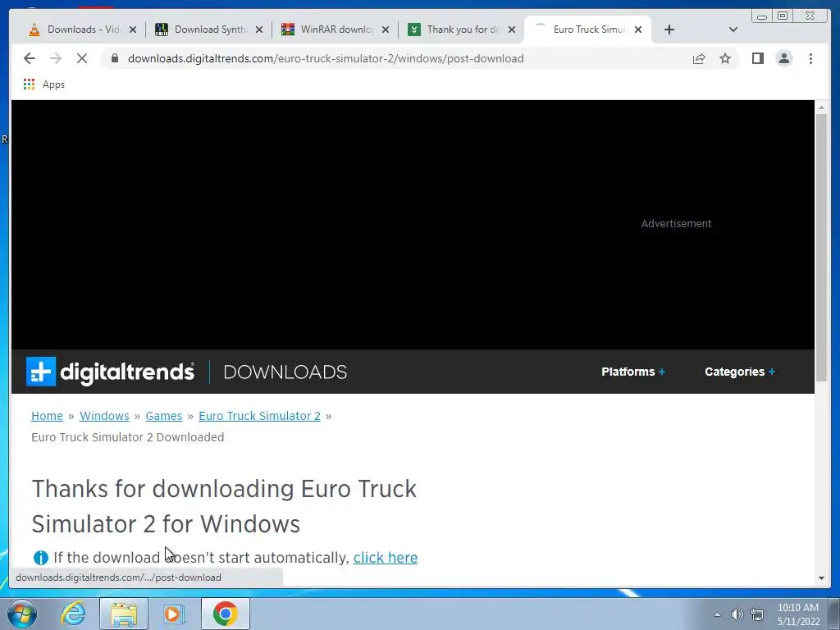
Task: Close the VLC Downloads tab
Action: point(133,30)
